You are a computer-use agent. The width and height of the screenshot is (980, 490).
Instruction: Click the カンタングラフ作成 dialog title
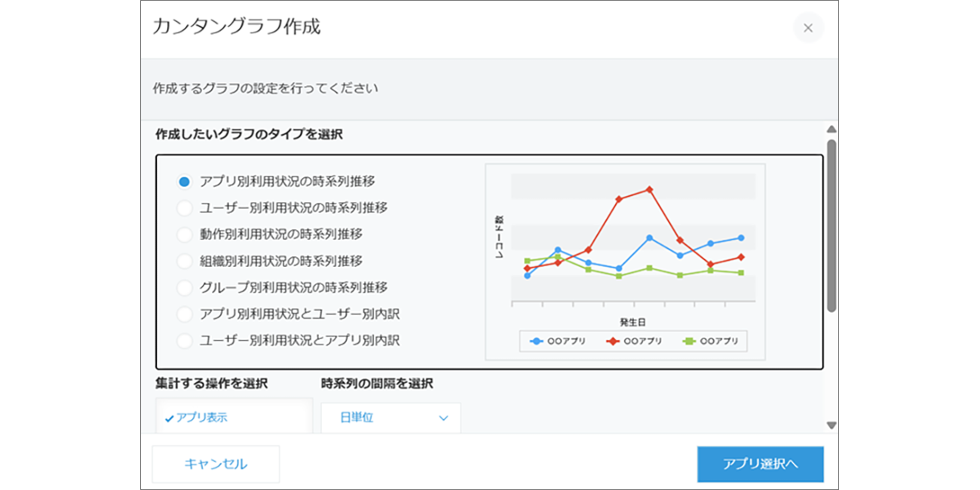click(236, 26)
